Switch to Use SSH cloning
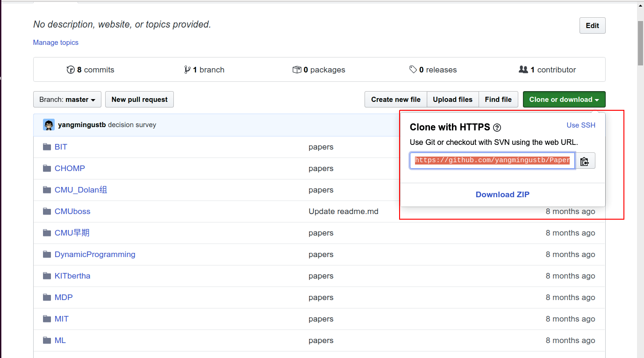Image resolution: width=644 pixels, height=358 pixels. click(x=581, y=125)
